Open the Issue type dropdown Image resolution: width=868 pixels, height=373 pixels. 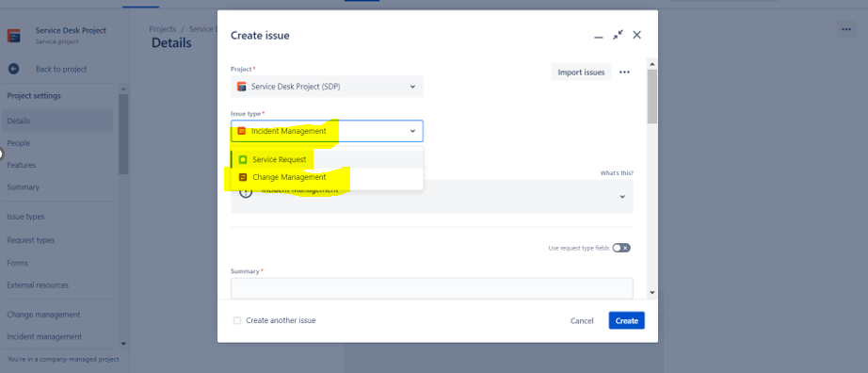[328, 131]
